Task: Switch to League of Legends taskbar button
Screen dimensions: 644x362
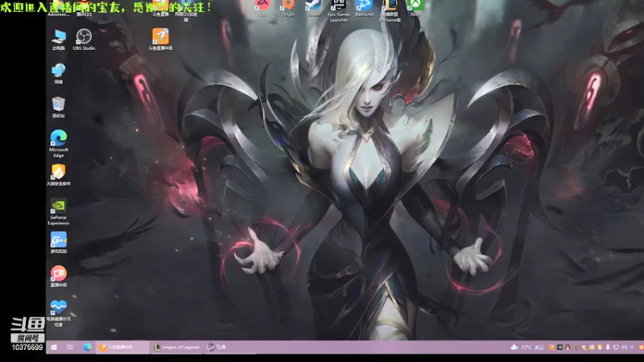Action: 176,348
